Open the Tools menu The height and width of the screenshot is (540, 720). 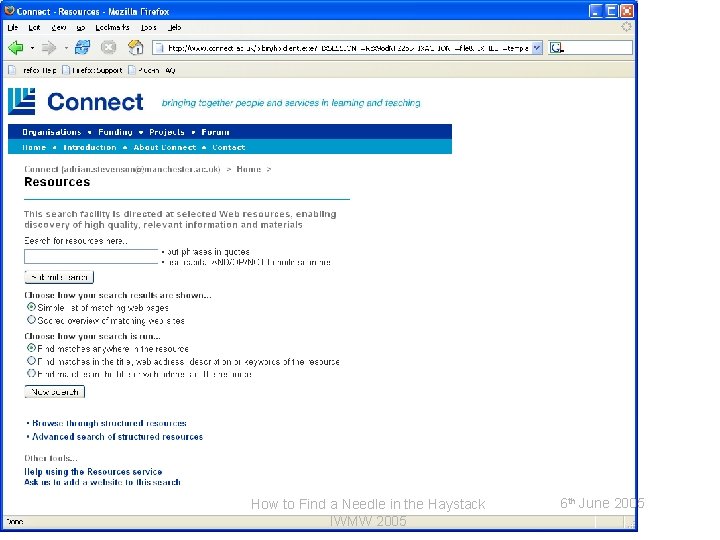(x=149, y=28)
